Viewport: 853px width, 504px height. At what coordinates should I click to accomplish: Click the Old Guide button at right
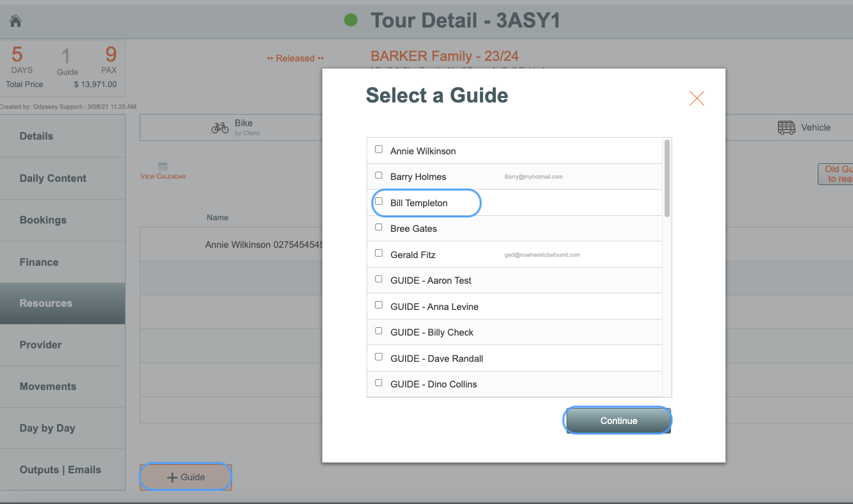point(836,174)
